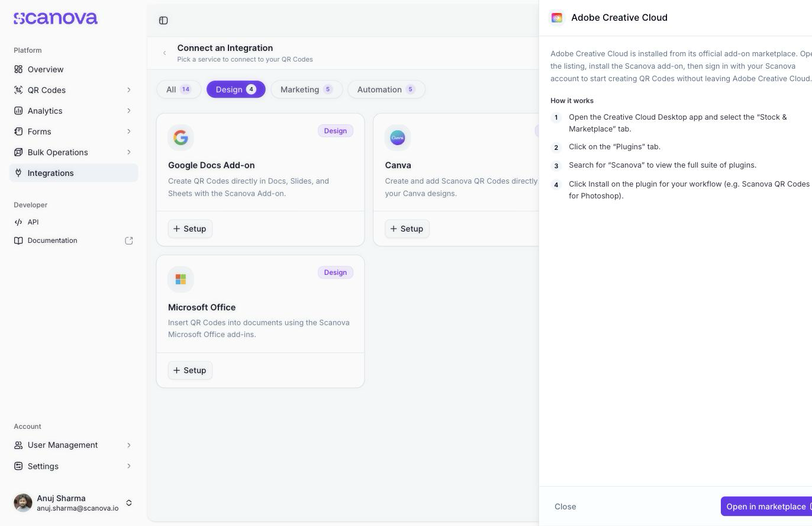Image resolution: width=812 pixels, height=526 pixels.
Task: Click step 2 'Click on the Plugins tab' text
Action: [x=614, y=147]
